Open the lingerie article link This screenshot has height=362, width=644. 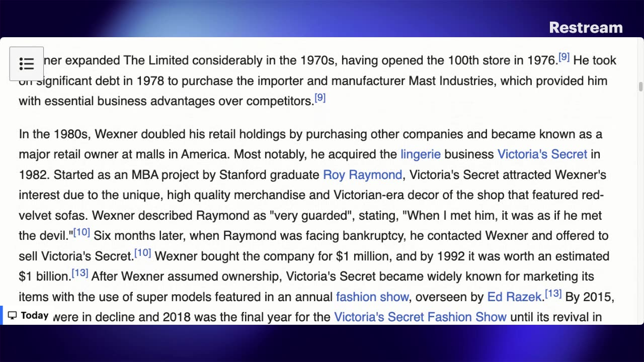(x=420, y=154)
